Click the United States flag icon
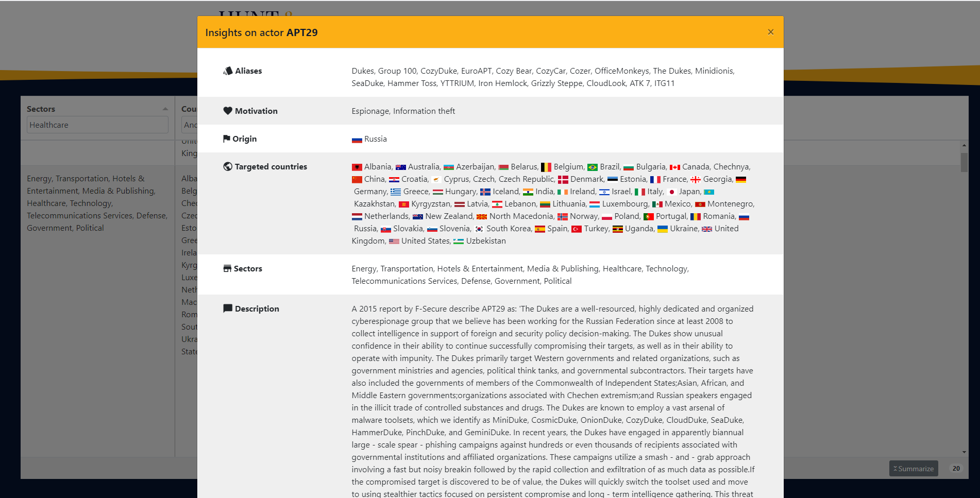This screenshot has width=980, height=498. (x=394, y=242)
